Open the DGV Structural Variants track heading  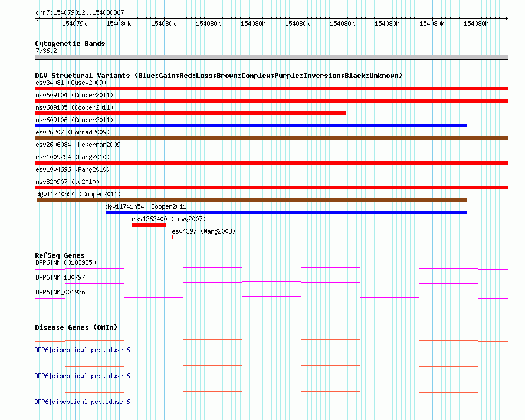219,76
